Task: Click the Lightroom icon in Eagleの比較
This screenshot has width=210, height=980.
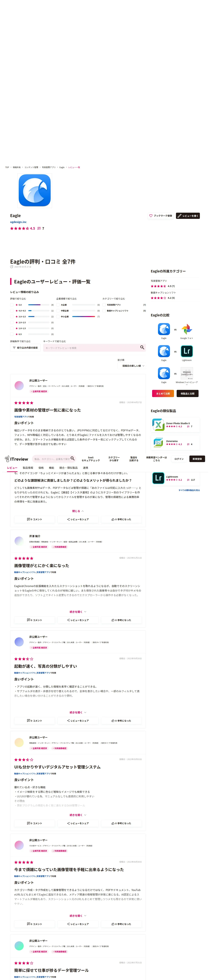Action: [x=187, y=351]
